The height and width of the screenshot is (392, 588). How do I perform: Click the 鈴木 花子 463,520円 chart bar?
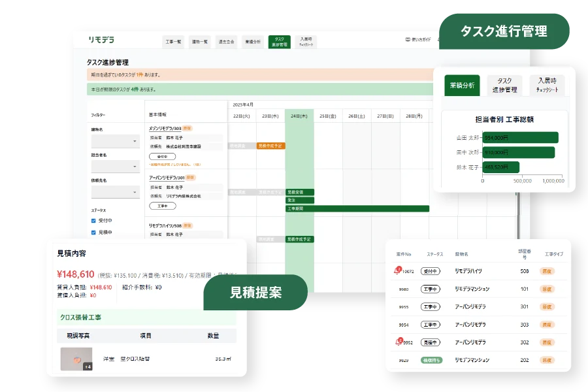500,167
